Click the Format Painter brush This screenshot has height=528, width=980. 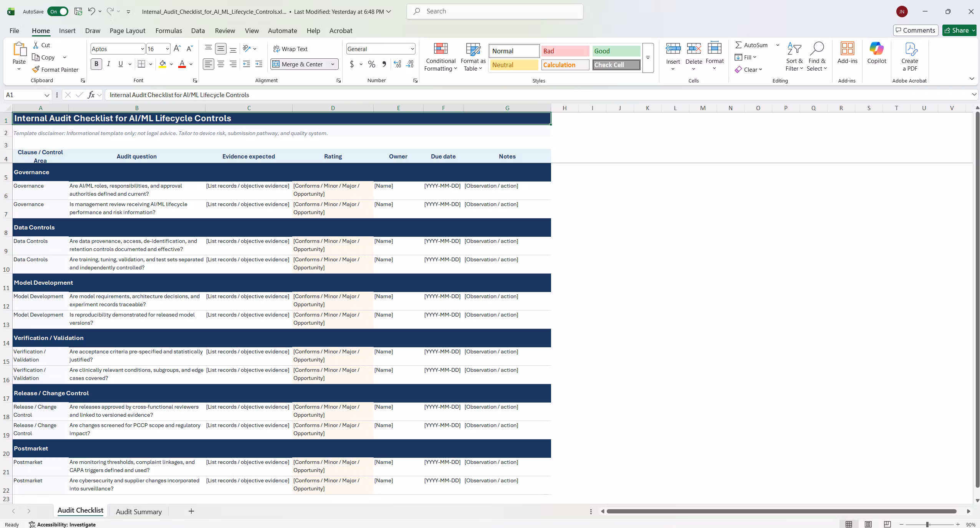(36, 69)
